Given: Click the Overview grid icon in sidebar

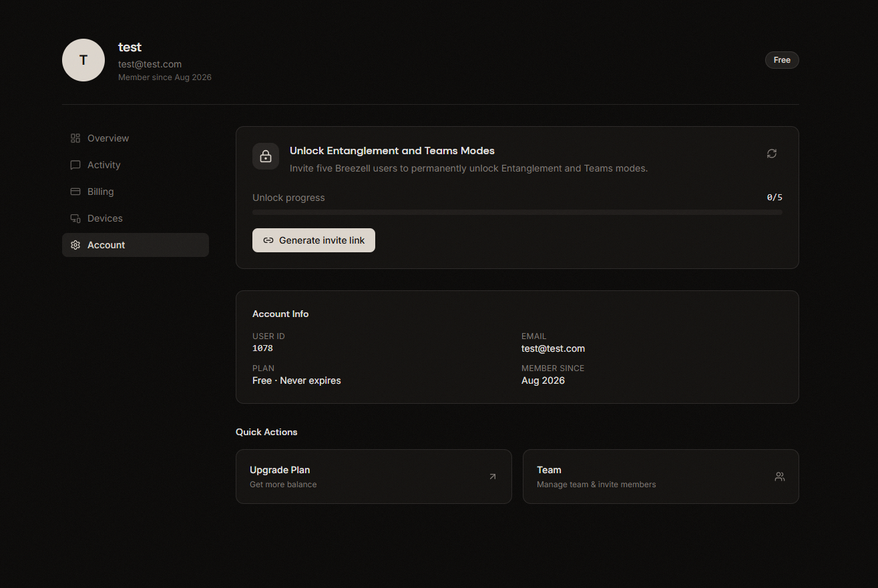Looking at the screenshot, I should pyautogui.click(x=75, y=138).
